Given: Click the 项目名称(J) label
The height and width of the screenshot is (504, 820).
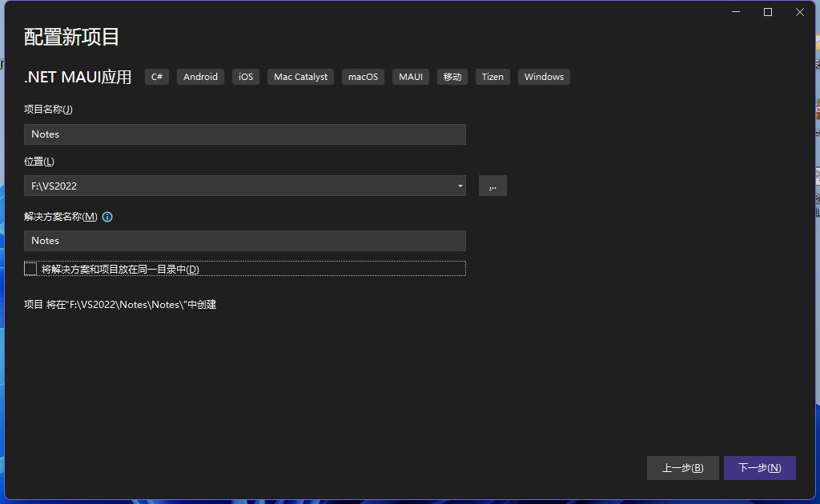Looking at the screenshot, I should point(48,109).
